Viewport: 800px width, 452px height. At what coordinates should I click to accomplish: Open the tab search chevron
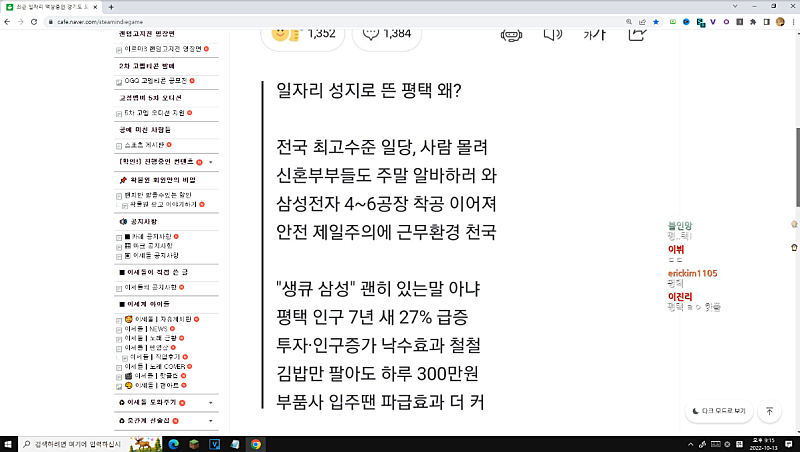coord(735,6)
